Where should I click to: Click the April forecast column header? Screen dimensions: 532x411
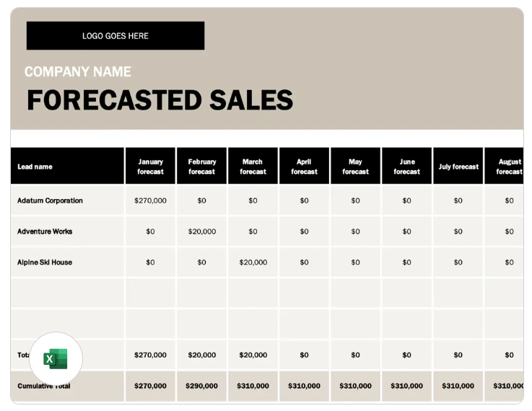304,166
